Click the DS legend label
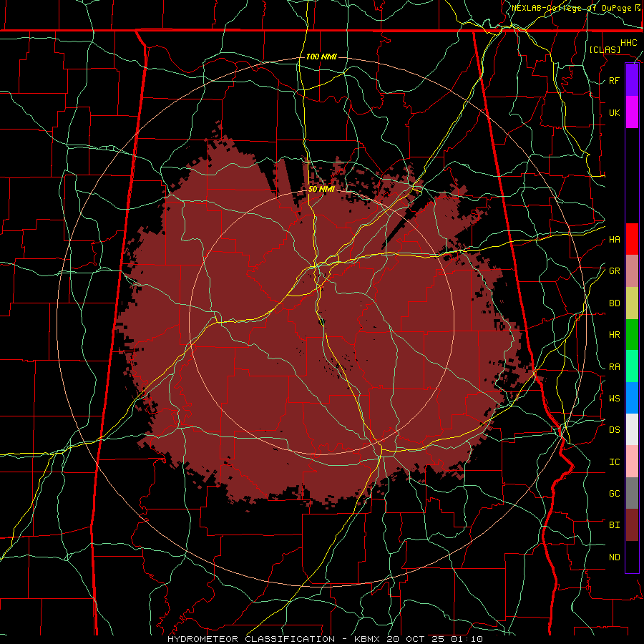Image resolution: width=644 pixels, height=644 pixels. [x=614, y=430]
